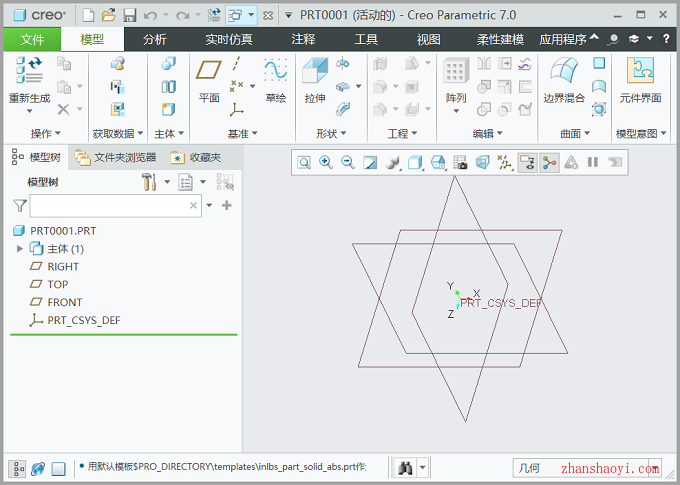Switch to the 实时仿真 tab
Screen dimensions: 680x485
[x=229, y=39]
